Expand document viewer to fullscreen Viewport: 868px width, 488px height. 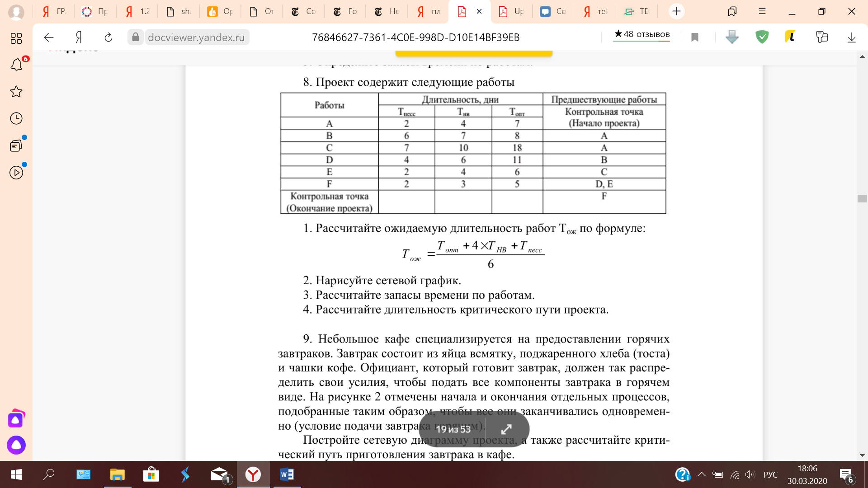[x=506, y=429]
